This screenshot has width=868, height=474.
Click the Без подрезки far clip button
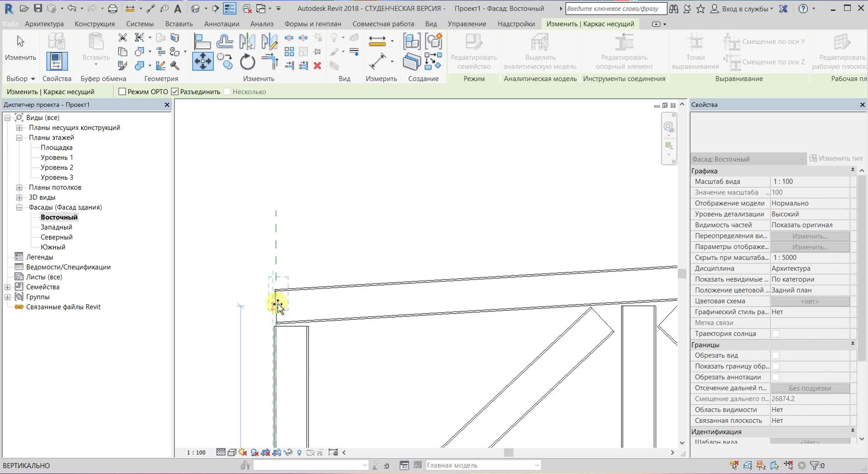pyautogui.click(x=810, y=388)
